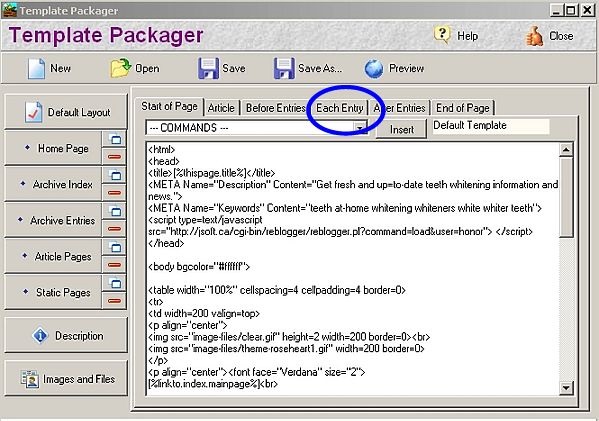599x421 pixels.
Task: Click the blue window icon beside Article Pages
Action: [114, 247]
